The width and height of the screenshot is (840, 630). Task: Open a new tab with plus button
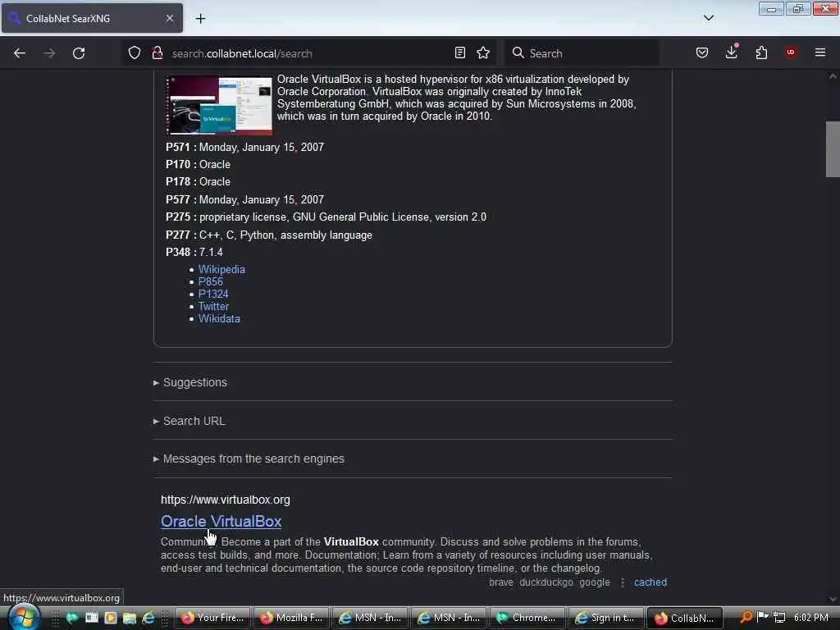click(200, 19)
